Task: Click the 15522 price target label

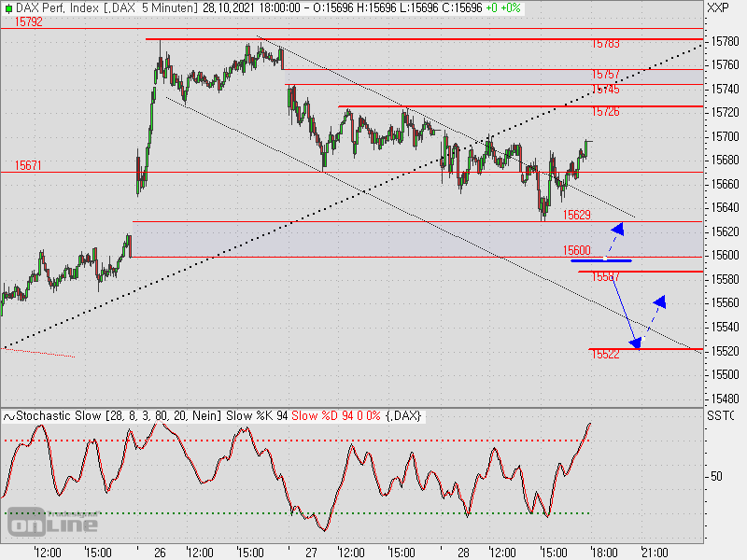Action: point(607,355)
